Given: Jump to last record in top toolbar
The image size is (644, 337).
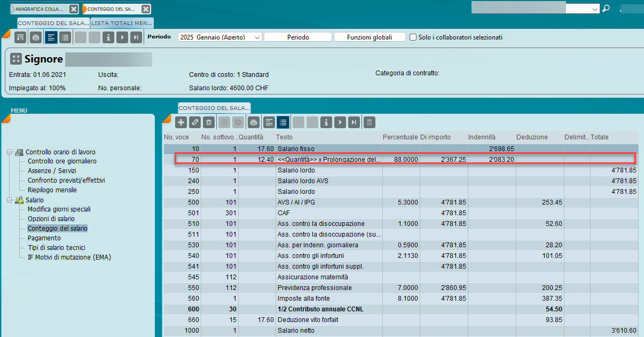Looking at the screenshot, I should (136, 37).
